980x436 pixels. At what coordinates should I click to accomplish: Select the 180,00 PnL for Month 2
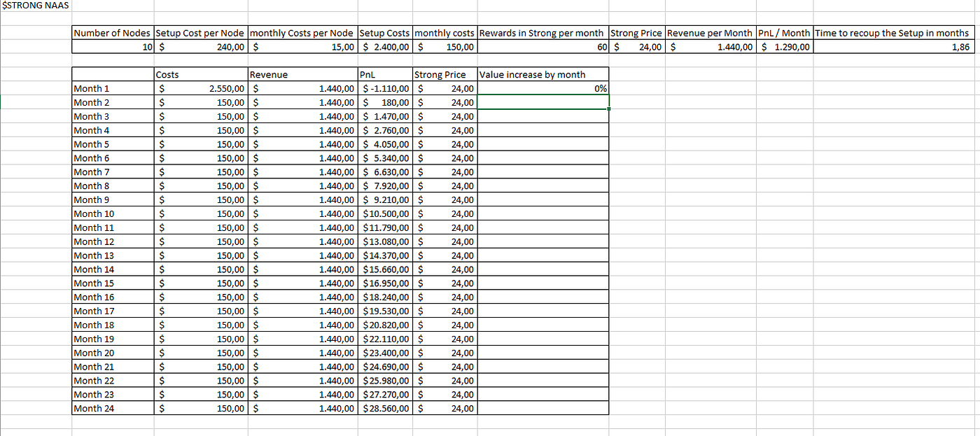[x=385, y=102]
